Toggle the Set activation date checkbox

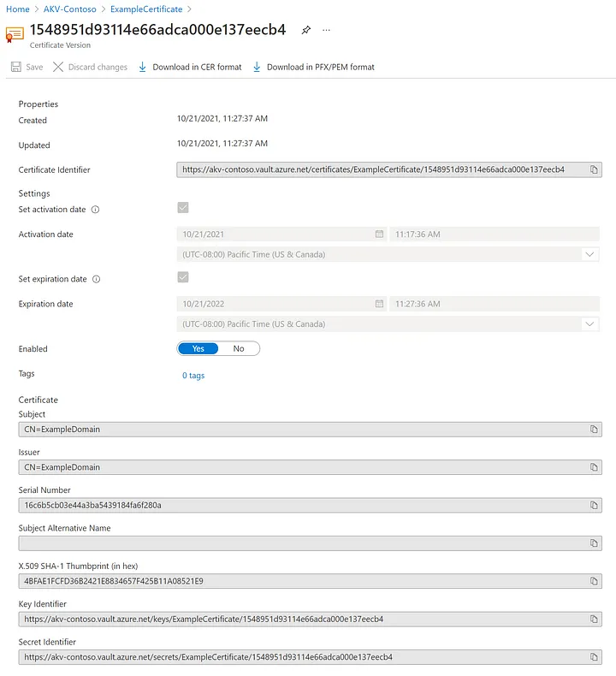tap(183, 207)
